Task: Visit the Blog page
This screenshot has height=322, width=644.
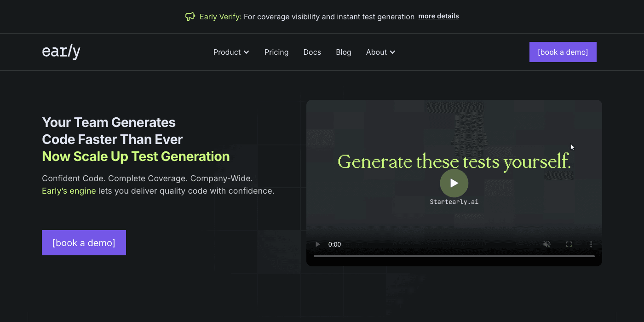Action: [344, 52]
